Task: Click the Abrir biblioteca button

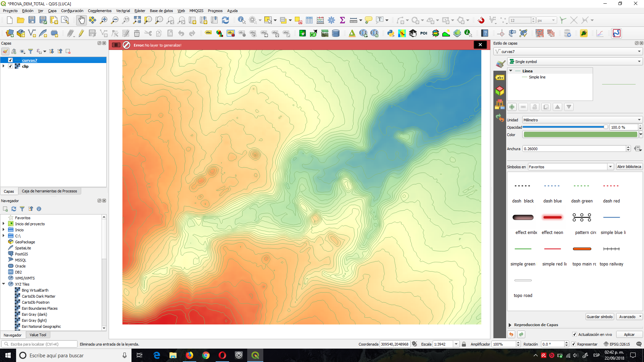Action: (629, 167)
